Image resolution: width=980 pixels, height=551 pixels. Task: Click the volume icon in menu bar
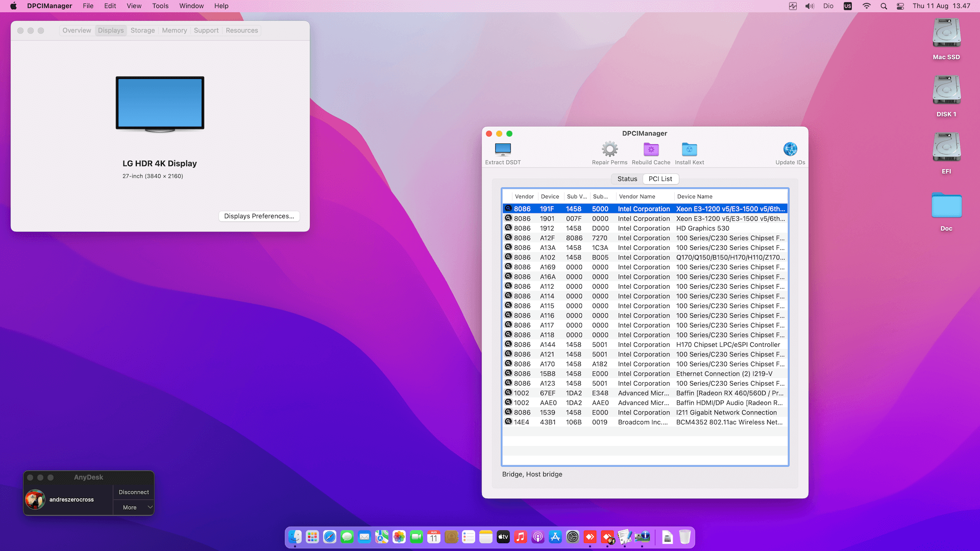coord(810,6)
